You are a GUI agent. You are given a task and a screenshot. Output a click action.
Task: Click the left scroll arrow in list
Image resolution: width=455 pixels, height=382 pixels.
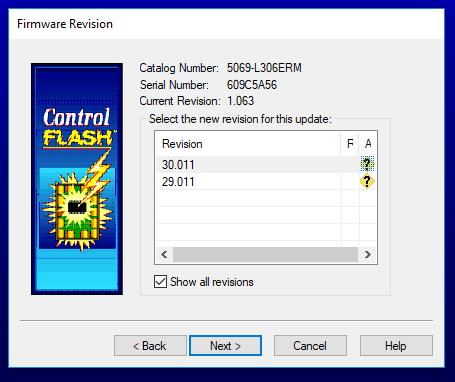coord(164,255)
